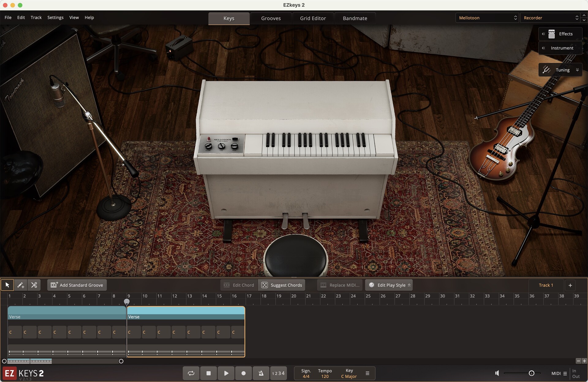
Task: Select the scissors cut tool
Action: 34,285
